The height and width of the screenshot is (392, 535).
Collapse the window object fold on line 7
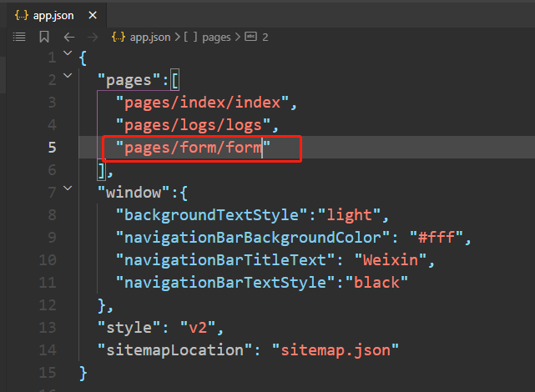pos(68,188)
